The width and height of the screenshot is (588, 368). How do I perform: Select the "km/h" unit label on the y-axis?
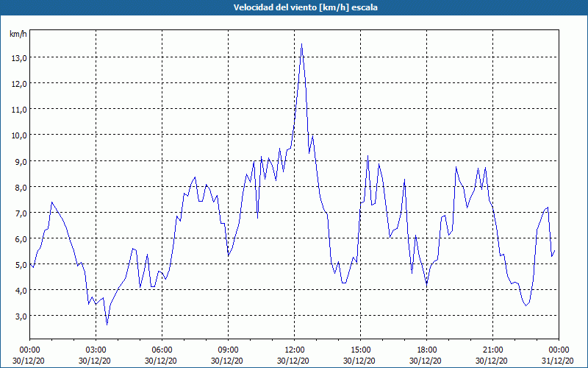point(18,34)
